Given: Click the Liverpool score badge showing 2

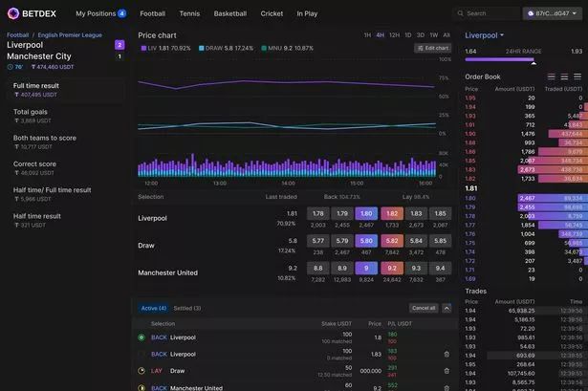Looking at the screenshot, I should point(120,45).
